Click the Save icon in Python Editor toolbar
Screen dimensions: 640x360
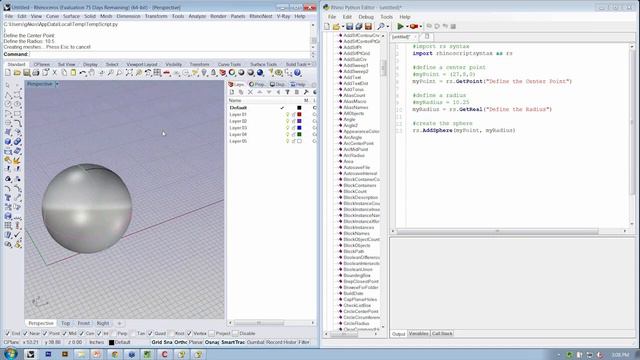tap(349, 26)
